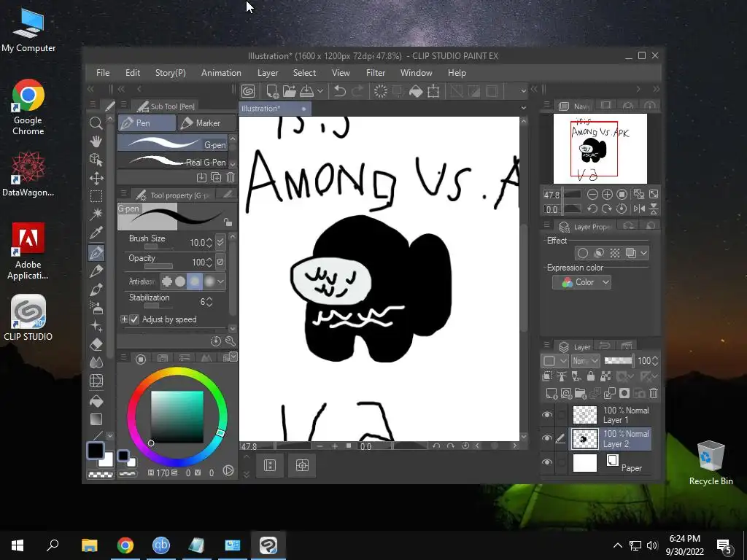Click the New document toolbar icon
The image size is (747, 560).
272,91
